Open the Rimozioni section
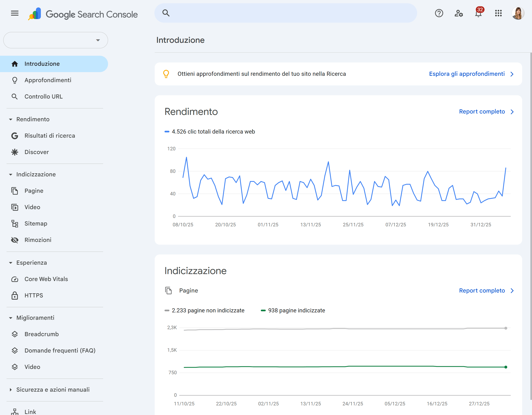 [38, 240]
